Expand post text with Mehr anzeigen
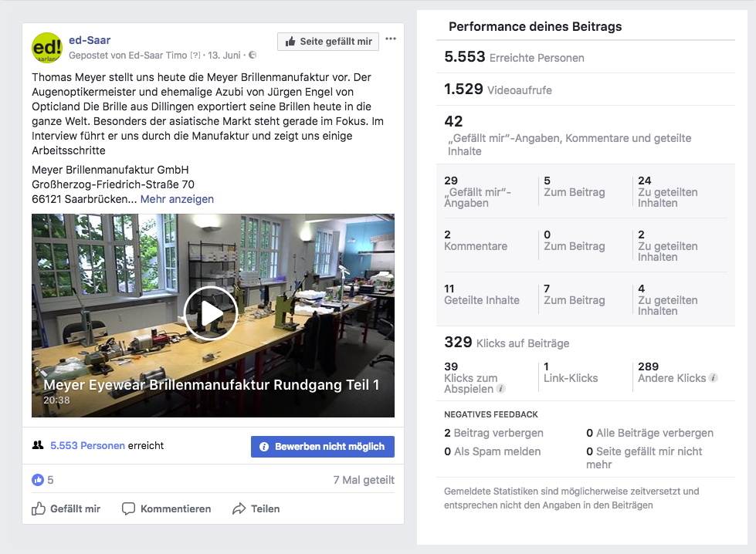 (177, 199)
